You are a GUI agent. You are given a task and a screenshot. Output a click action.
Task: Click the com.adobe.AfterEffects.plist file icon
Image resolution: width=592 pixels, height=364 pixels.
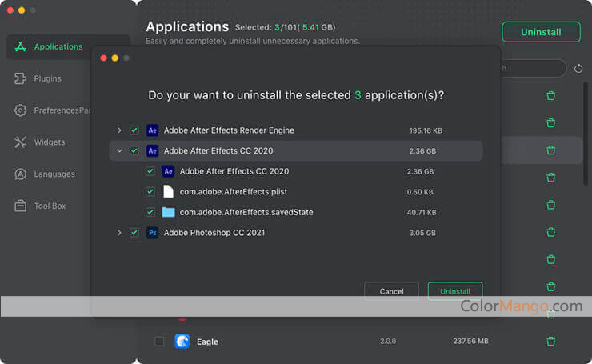pyautogui.click(x=168, y=191)
